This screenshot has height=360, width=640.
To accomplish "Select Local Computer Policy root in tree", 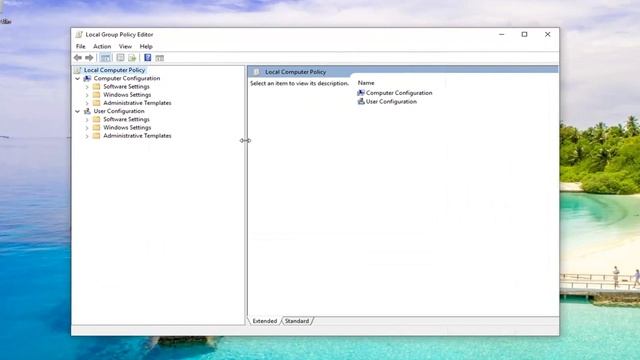I will tap(114, 70).
